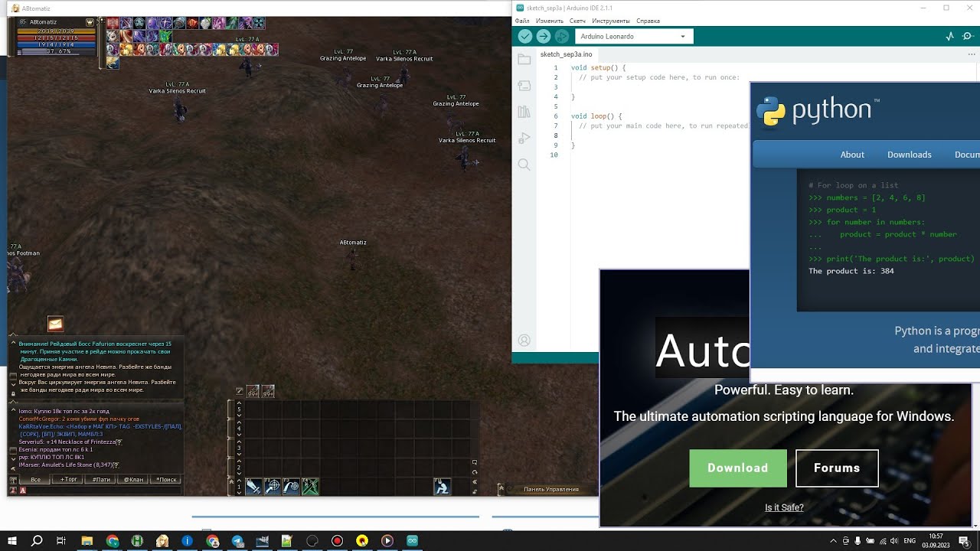
Task: Use the sit action icon in the hotbar
Action: point(442,486)
